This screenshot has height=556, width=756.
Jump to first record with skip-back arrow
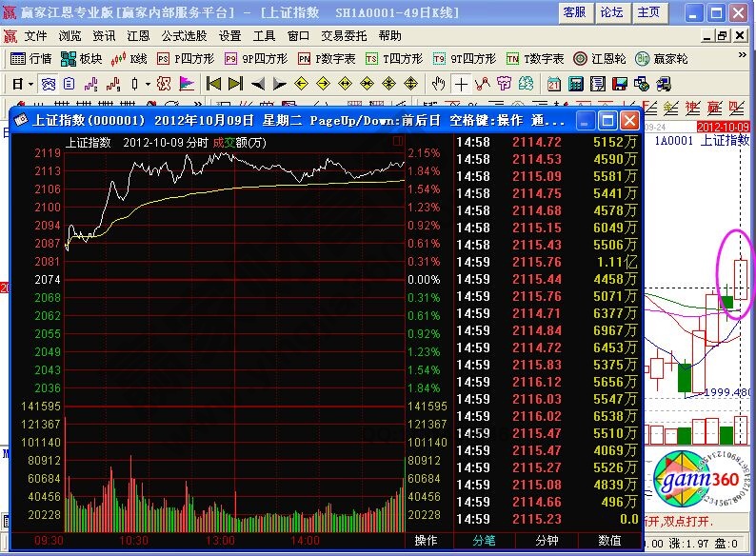point(213,84)
